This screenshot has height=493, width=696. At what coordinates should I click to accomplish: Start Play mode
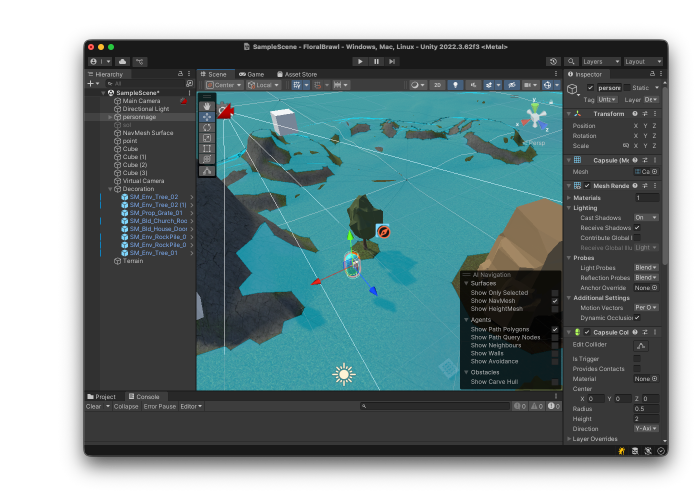pyautogui.click(x=360, y=62)
